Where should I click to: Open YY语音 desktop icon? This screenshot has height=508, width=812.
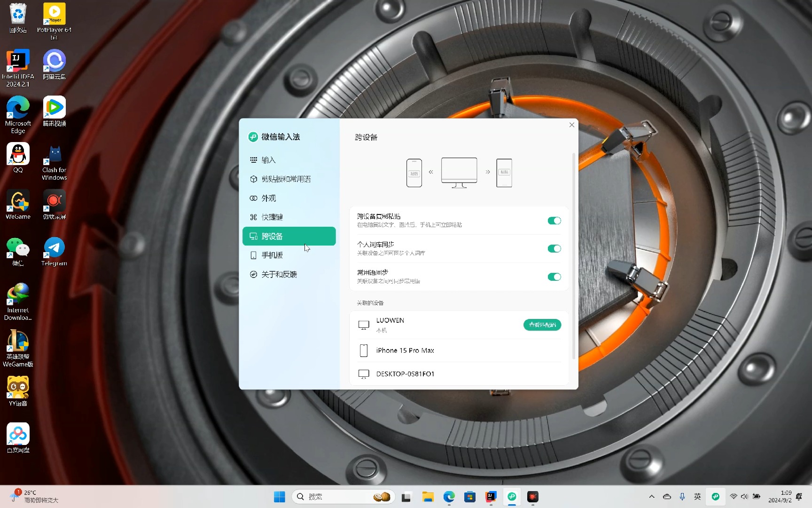tap(18, 391)
